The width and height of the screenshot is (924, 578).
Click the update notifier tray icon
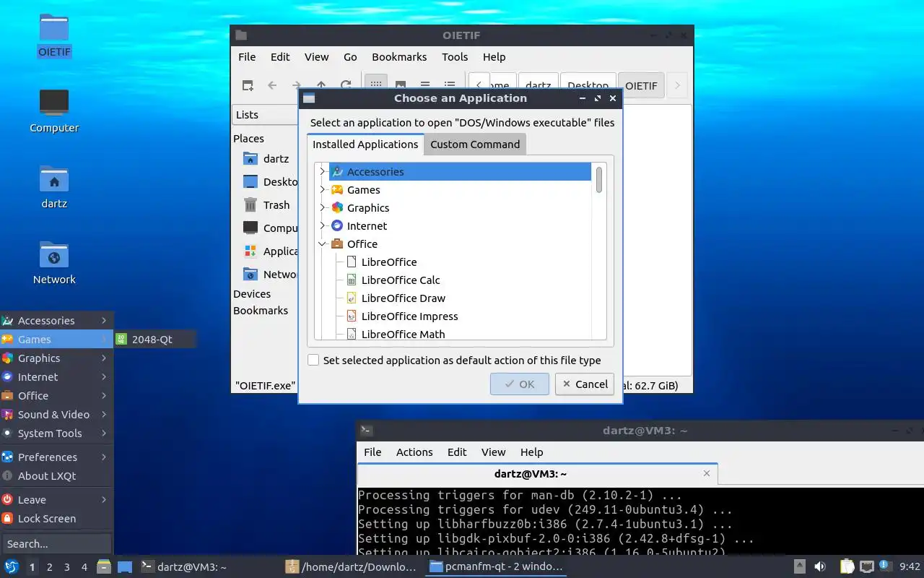coord(884,566)
